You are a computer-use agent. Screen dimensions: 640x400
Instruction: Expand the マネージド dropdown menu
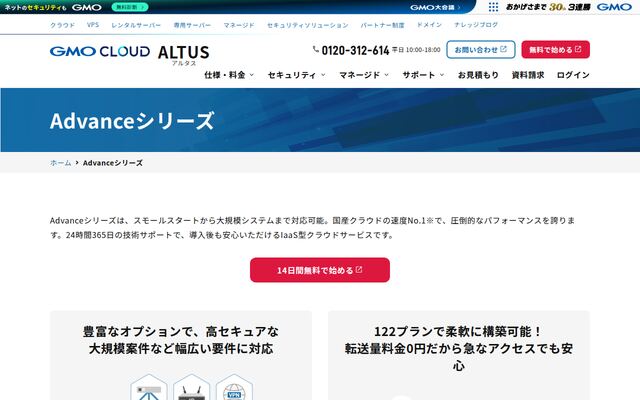(x=364, y=75)
